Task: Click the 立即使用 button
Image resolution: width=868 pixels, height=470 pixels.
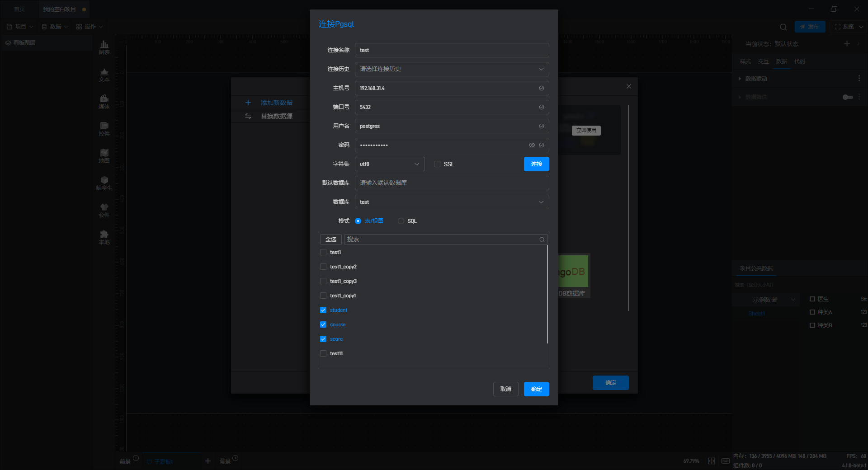Action: 586,130
